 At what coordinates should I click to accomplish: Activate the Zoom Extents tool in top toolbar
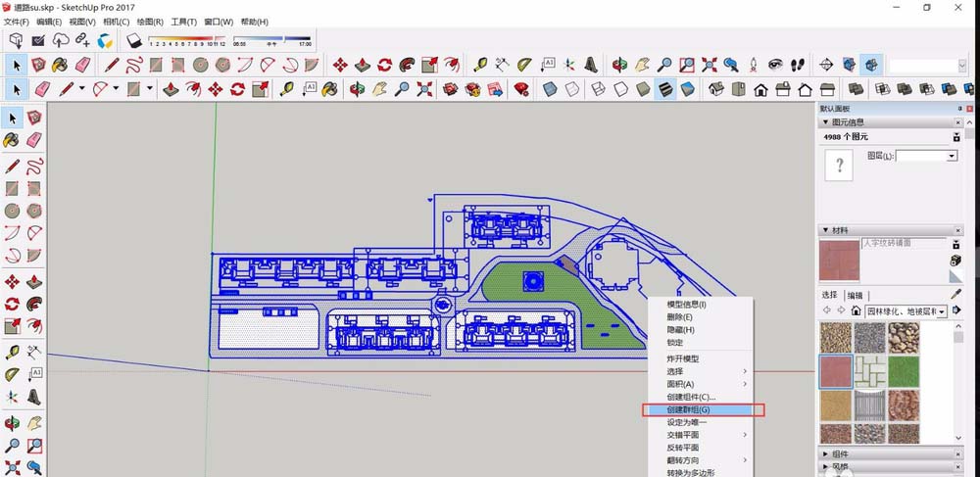click(709, 65)
